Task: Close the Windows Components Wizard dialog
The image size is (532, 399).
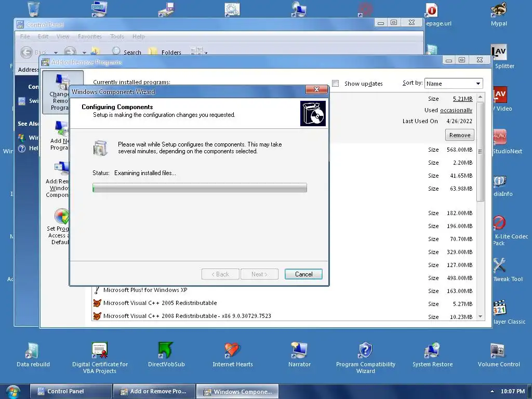Action: 316,89
